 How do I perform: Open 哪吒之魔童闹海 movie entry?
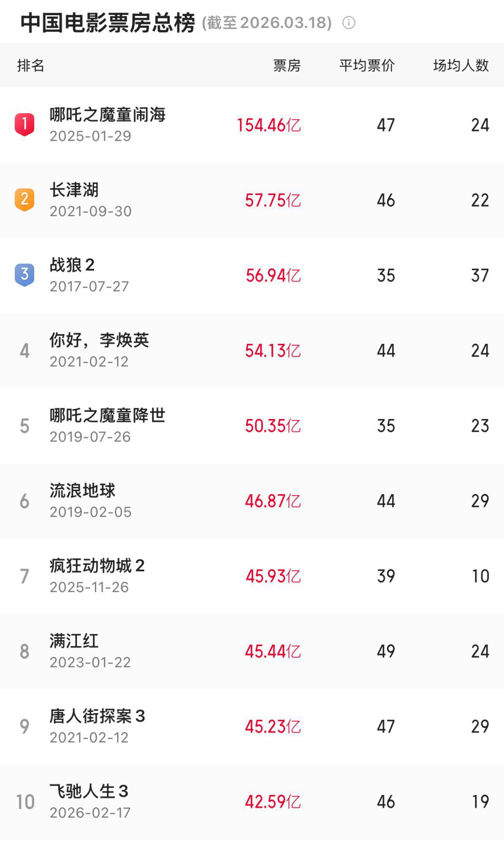click(108, 115)
